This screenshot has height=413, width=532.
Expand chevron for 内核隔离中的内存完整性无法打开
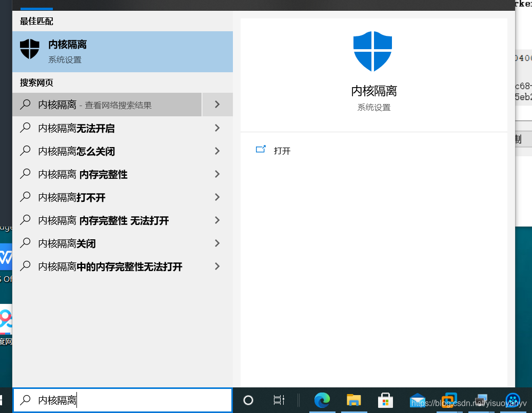tap(218, 266)
